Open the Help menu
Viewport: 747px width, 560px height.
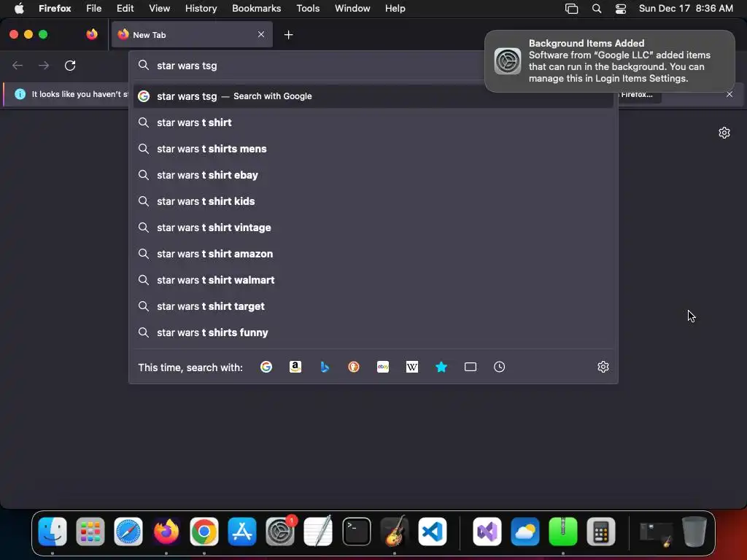point(395,8)
